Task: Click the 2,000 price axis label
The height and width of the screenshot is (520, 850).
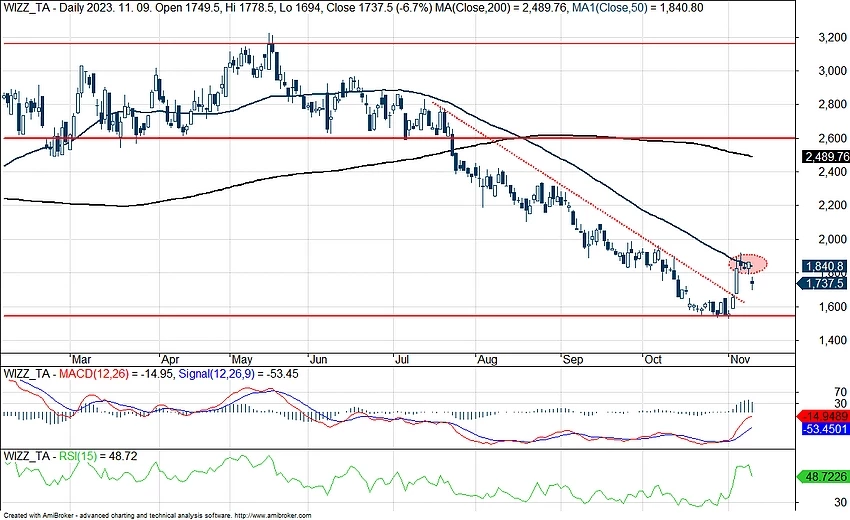Action: [832, 239]
